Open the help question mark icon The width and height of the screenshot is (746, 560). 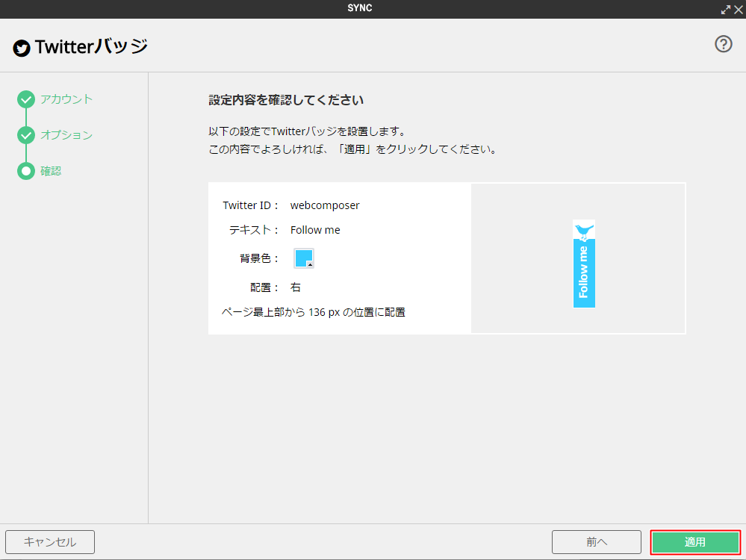click(723, 44)
